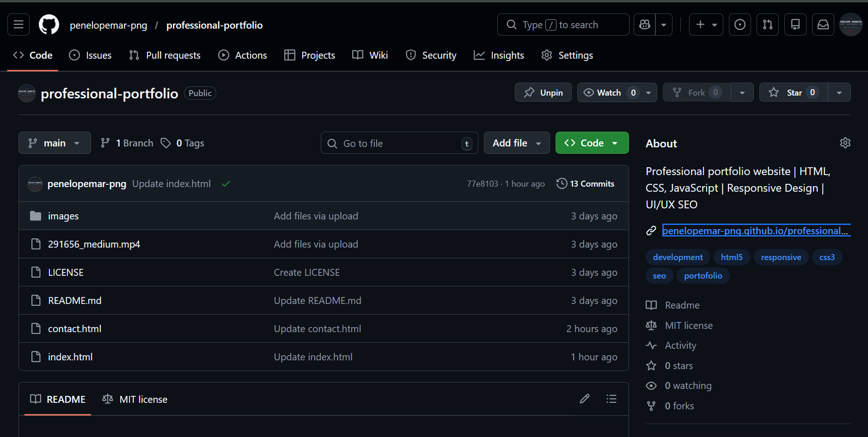Open your profile avatar menu
Viewport: 868px width, 437px height.
coord(851,24)
